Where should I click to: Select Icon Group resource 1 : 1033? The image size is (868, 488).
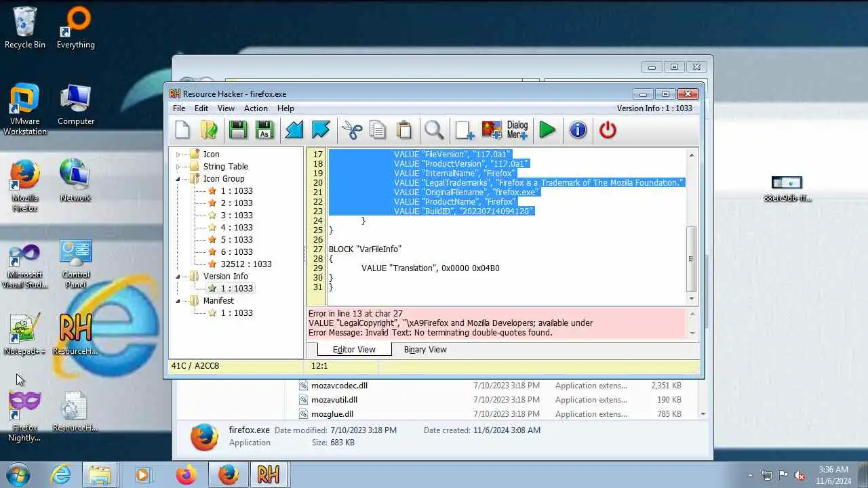[x=236, y=191]
